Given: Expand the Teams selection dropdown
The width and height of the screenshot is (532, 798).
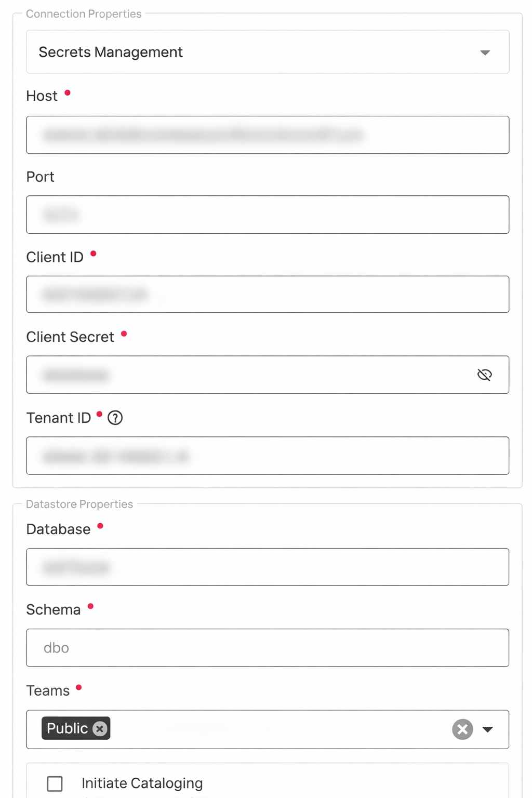Looking at the screenshot, I should coord(488,729).
